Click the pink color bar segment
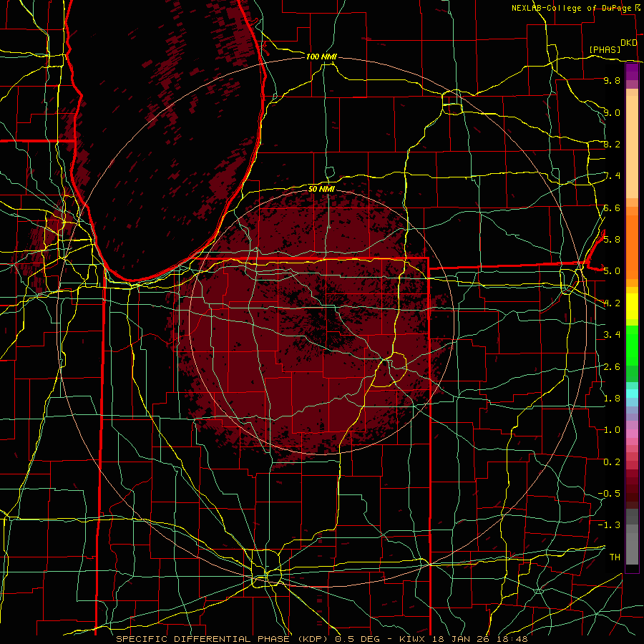Screen dimensions: 644x644 [632, 434]
